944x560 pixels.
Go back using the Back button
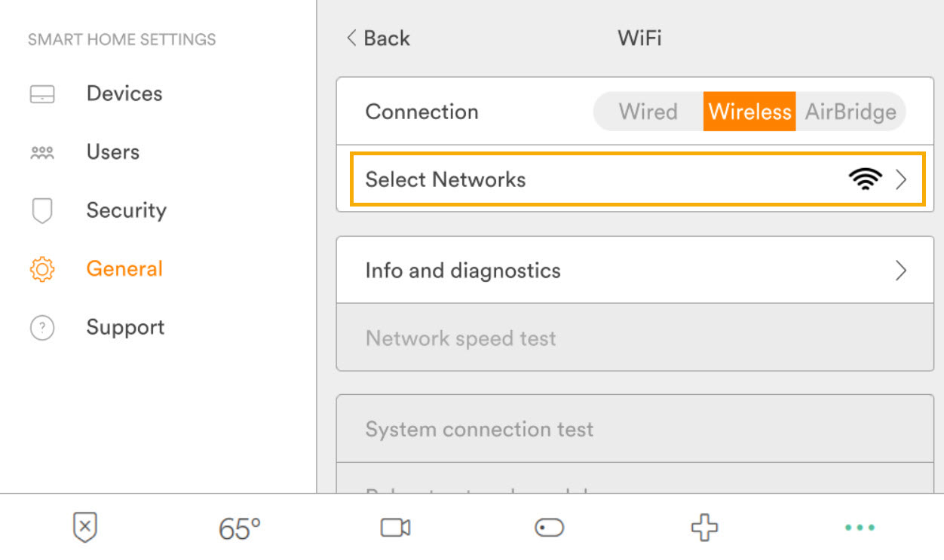coord(378,38)
